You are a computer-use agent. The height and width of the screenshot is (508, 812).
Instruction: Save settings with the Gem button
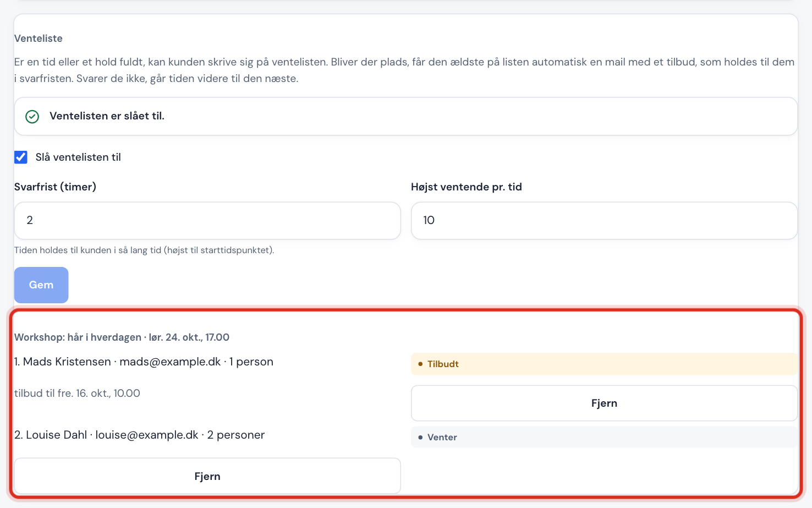[41, 285]
